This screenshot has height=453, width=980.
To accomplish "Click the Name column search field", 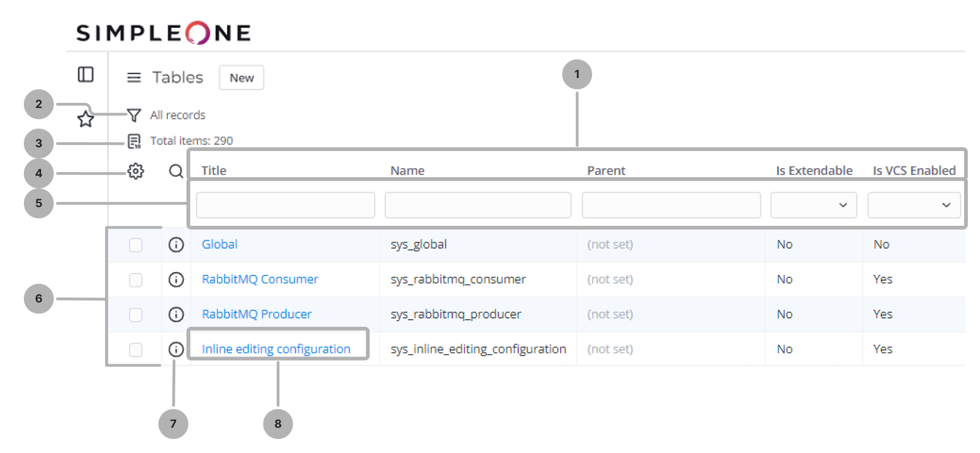I will 478,205.
